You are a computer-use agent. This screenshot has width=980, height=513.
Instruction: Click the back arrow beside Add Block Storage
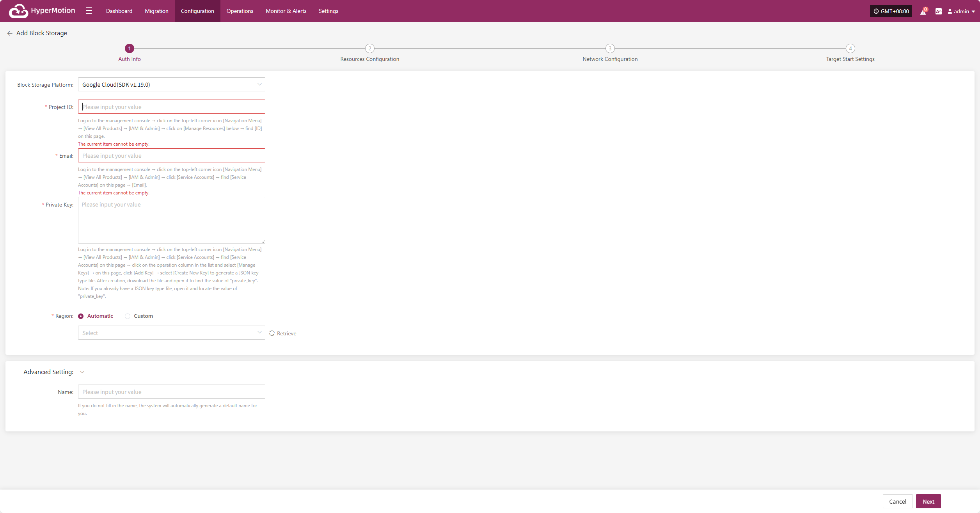[10, 33]
